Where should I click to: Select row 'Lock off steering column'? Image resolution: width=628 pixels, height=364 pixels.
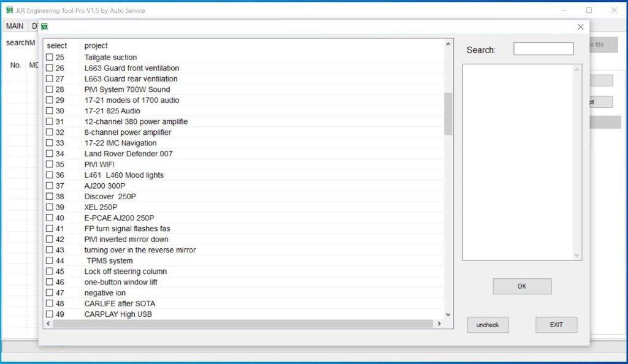coord(244,271)
